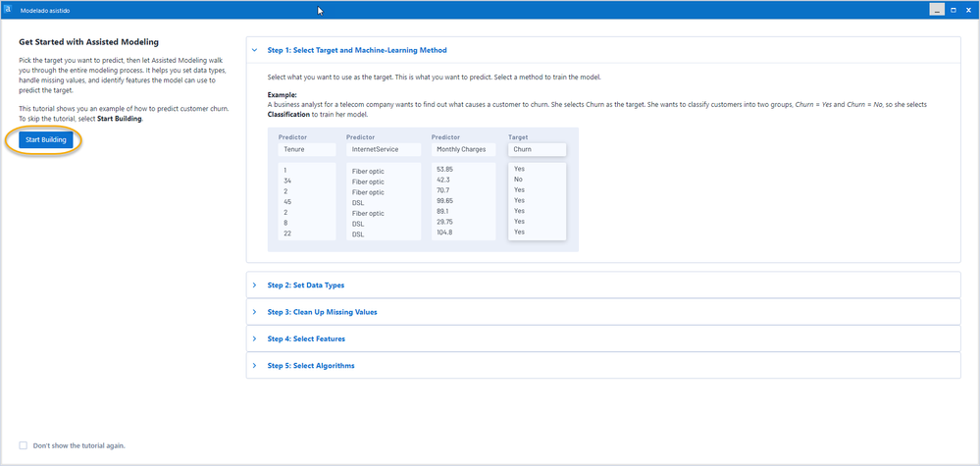Click the 'Get Started with Assisted Modeling' heading
The height and width of the screenshot is (466, 980).
tap(88, 42)
